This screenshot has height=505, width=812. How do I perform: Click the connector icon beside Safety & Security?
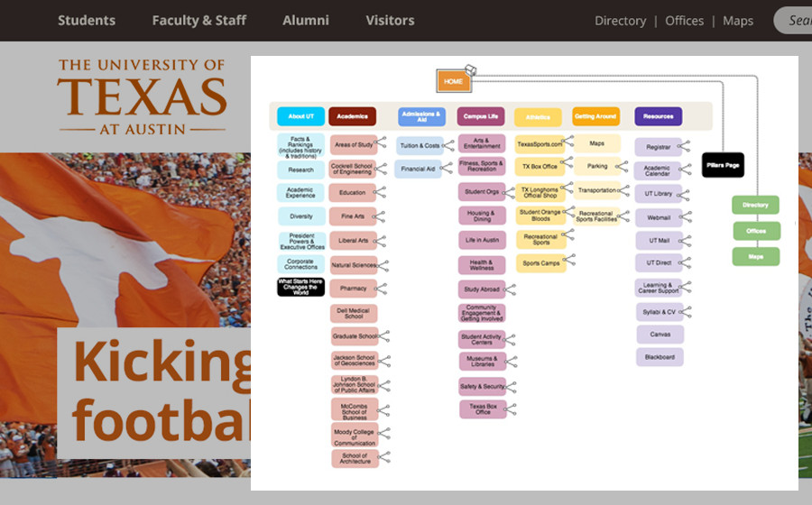(x=511, y=387)
